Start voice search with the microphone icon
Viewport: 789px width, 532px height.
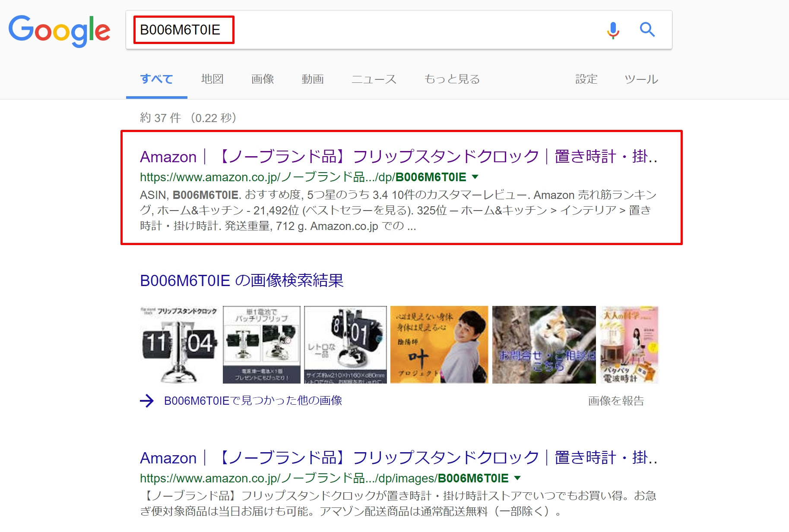point(612,30)
